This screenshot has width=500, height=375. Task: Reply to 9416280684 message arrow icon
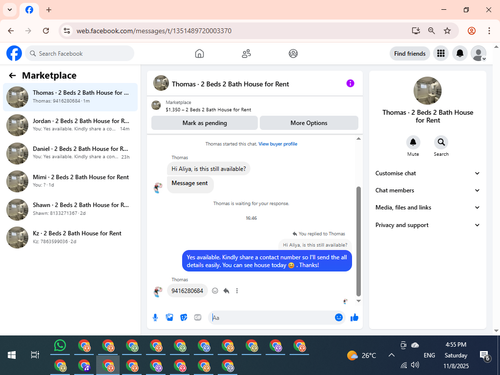tap(226, 291)
